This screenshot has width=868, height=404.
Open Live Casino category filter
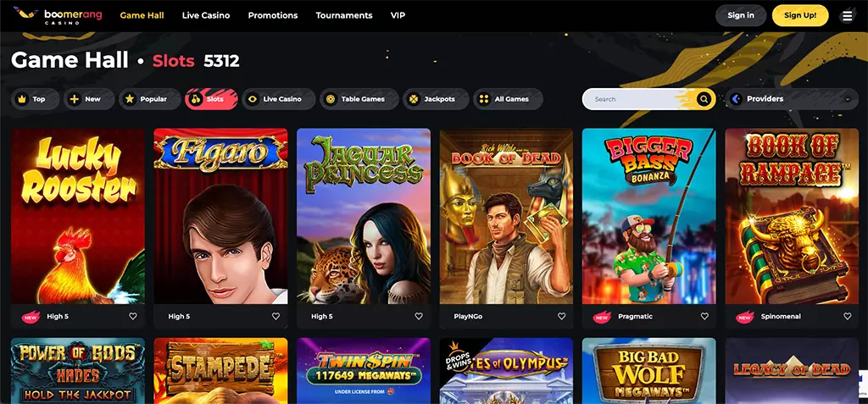278,99
